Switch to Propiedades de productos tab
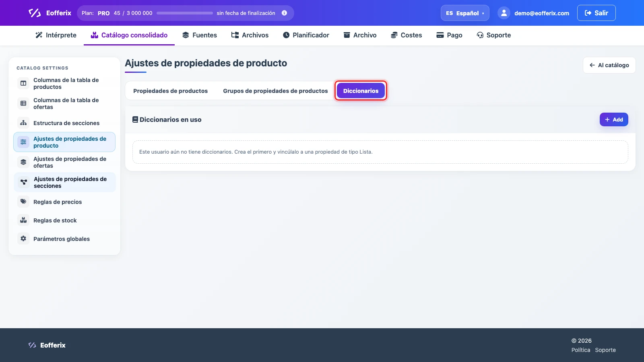The width and height of the screenshot is (644, 362). (x=171, y=91)
